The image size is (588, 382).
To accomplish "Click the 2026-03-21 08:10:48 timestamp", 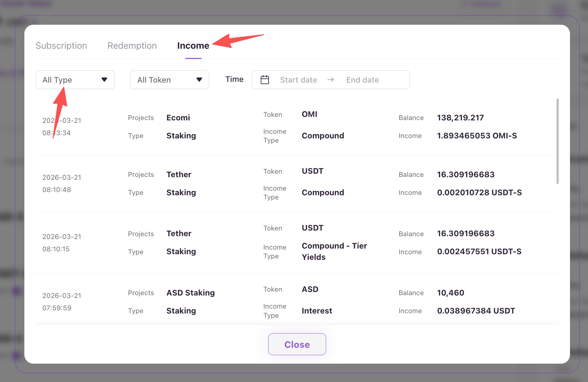I will 62,184.
